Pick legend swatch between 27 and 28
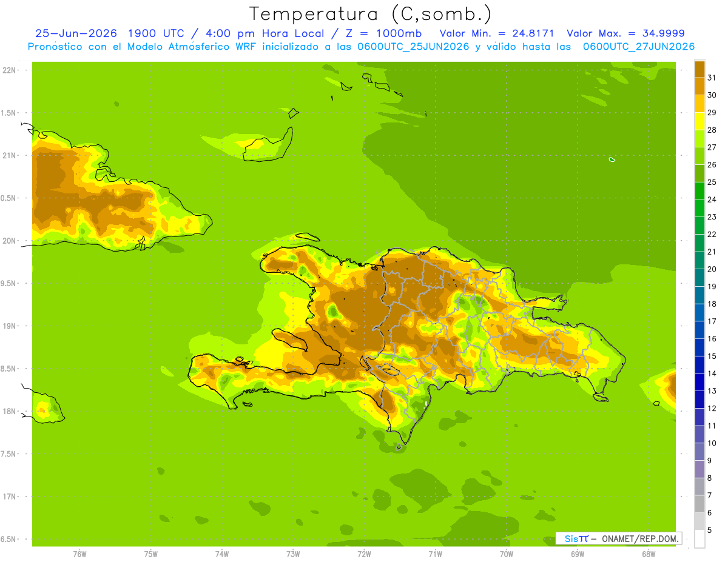 tap(699, 139)
